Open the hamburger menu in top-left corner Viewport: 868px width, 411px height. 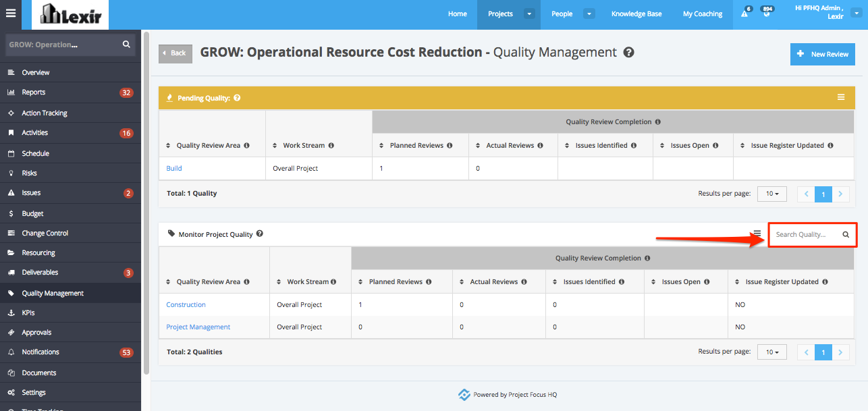(10, 13)
